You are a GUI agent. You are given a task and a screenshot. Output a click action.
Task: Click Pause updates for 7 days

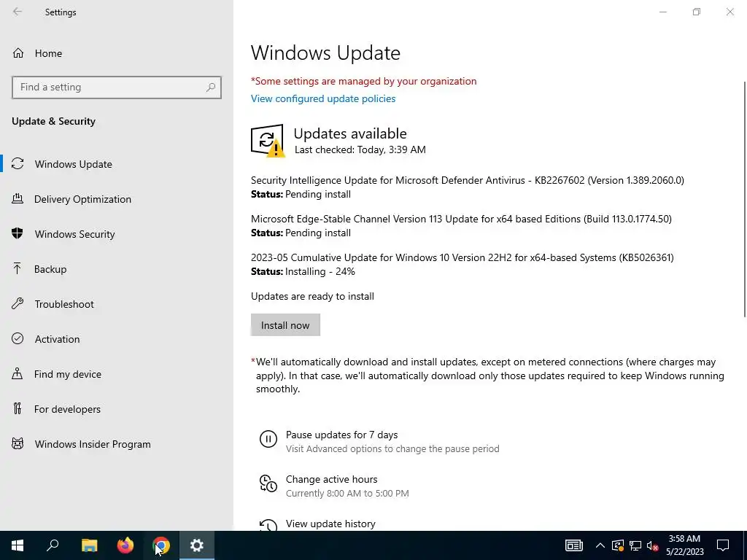point(341,435)
